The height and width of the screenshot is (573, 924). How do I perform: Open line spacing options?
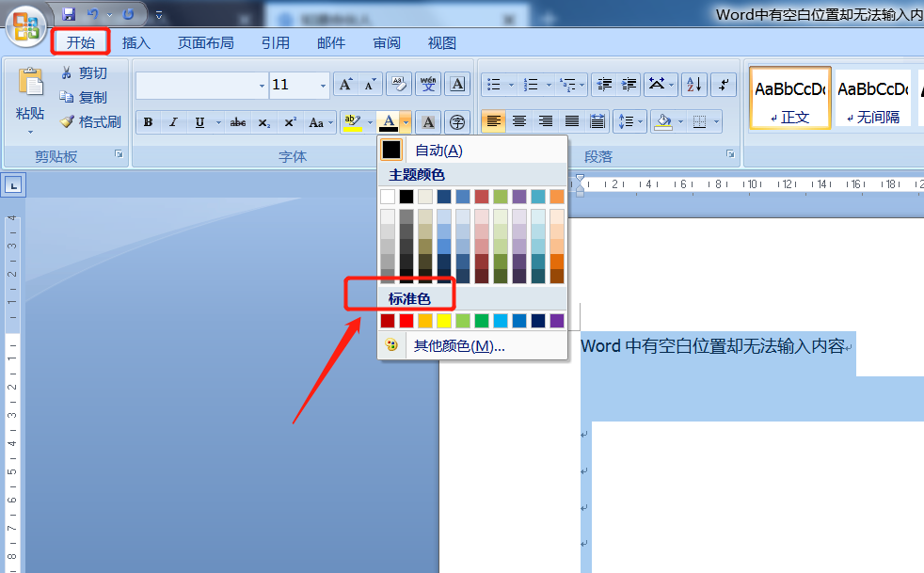(629, 121)
